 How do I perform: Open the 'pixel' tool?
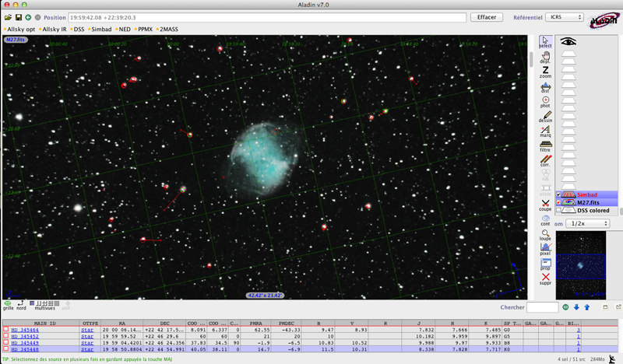pos(545,249)
